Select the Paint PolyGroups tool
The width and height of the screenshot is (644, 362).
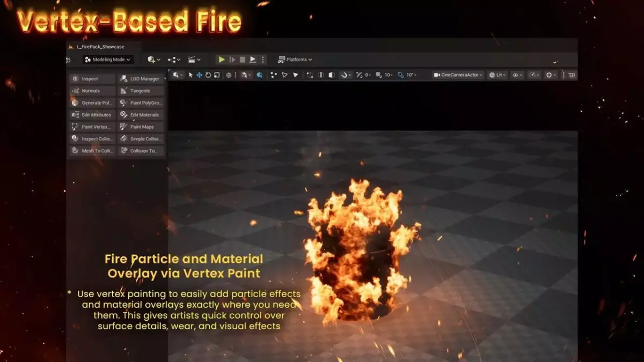click(x=141, y=102)
